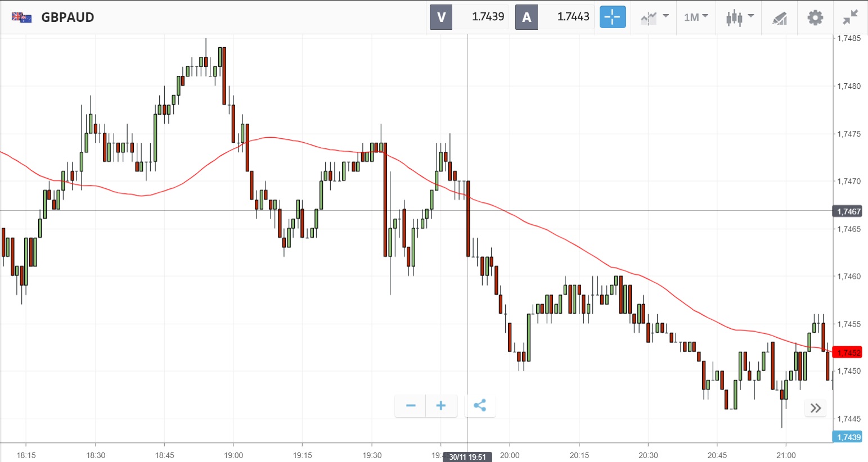
Task: Click the A buy price 1.7443 button
Action: (x=555, y=17)
